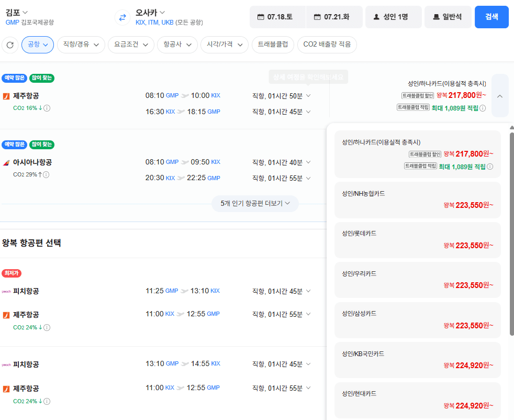The height and width of the screenshot is (420, 514).
Task: Click 피치항공 logo on 11:25 flight
Action: tap(6, 291)
